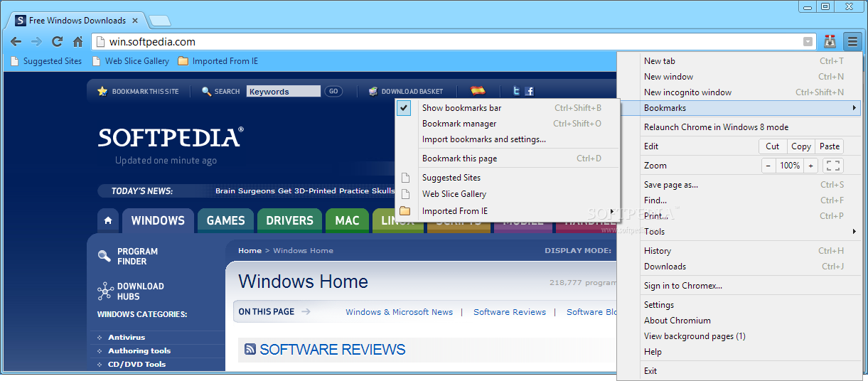Open the Chromium hamburger menu button
The height and width of the screenshot is (381, 868).
click(852, 41)
